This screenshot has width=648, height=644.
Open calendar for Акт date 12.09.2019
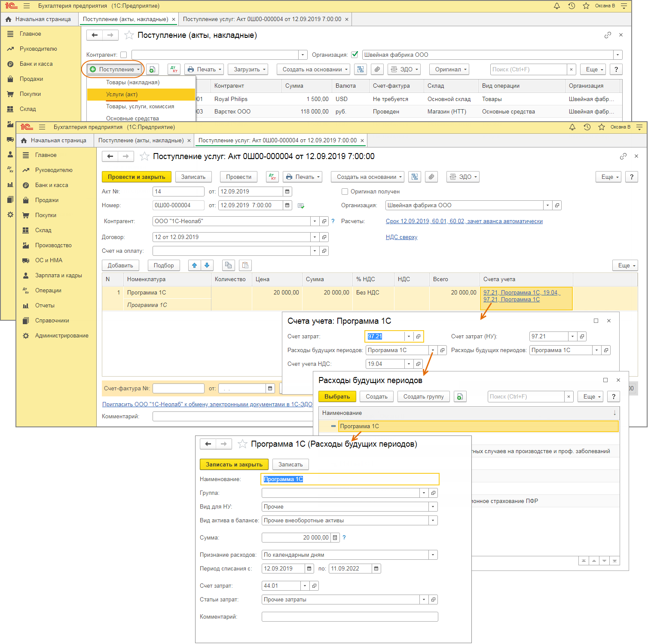(x=287, y=191)
